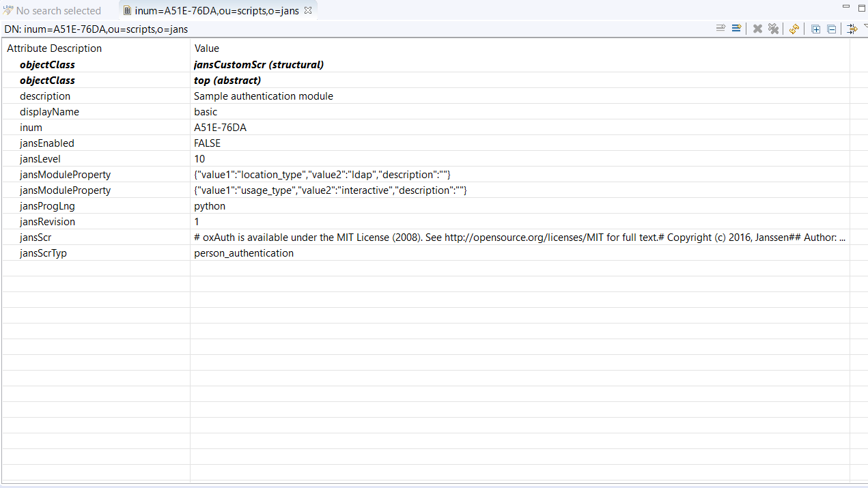Collapse all attributes using the minus icon
Image resolution: width=868 pixels, height=488 pixels.
[x=831, y=29]
